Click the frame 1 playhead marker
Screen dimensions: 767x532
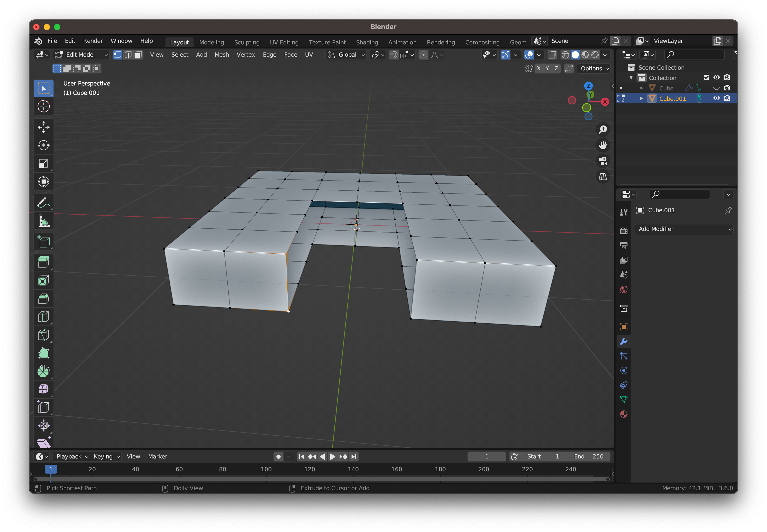[x=51, y=469]
